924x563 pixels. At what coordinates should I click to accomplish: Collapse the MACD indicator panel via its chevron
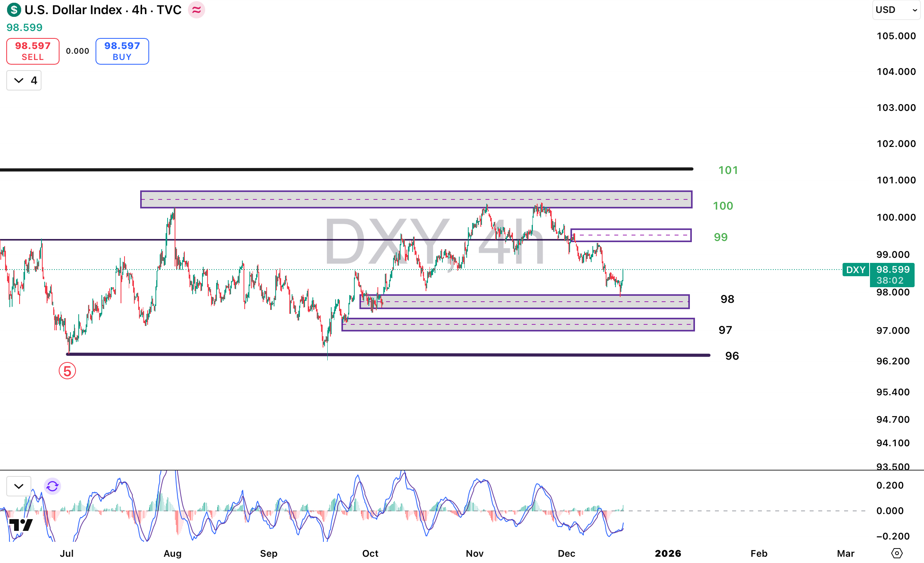click(18, 486)
